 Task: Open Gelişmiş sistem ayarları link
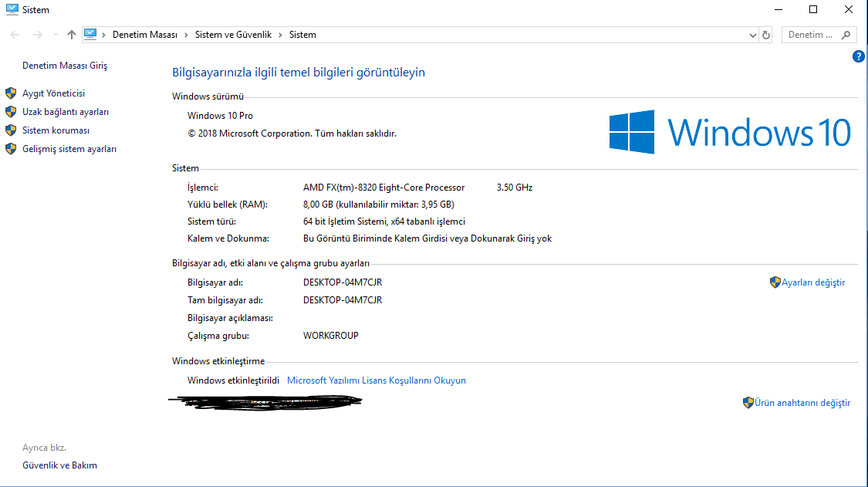[x=69, y=149]
